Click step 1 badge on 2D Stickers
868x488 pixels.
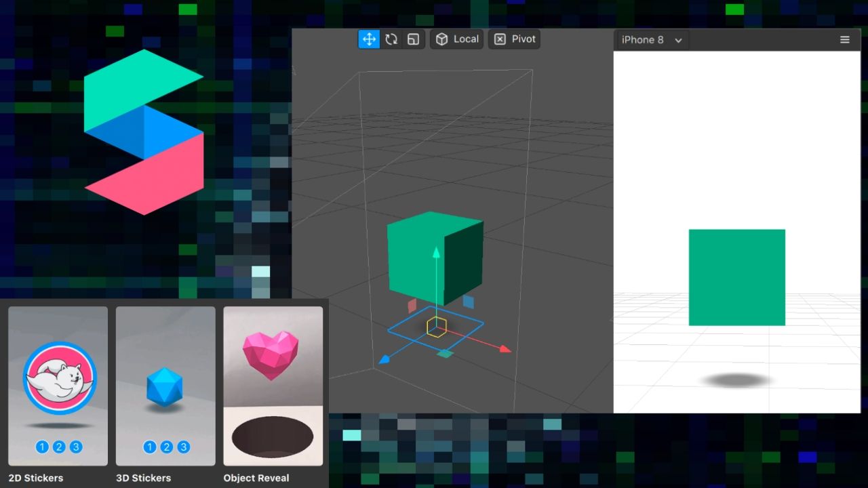click(42, 447)
